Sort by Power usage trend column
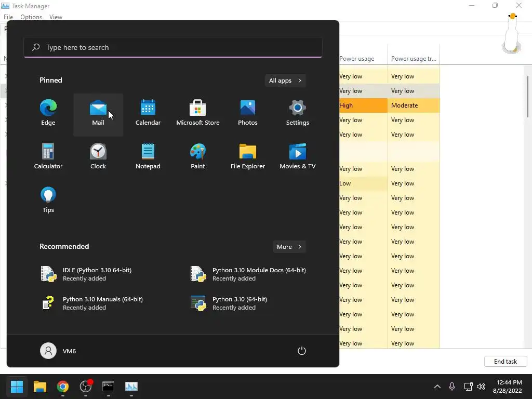This screenshot has width=532, height=399. [x=414, y=54]
